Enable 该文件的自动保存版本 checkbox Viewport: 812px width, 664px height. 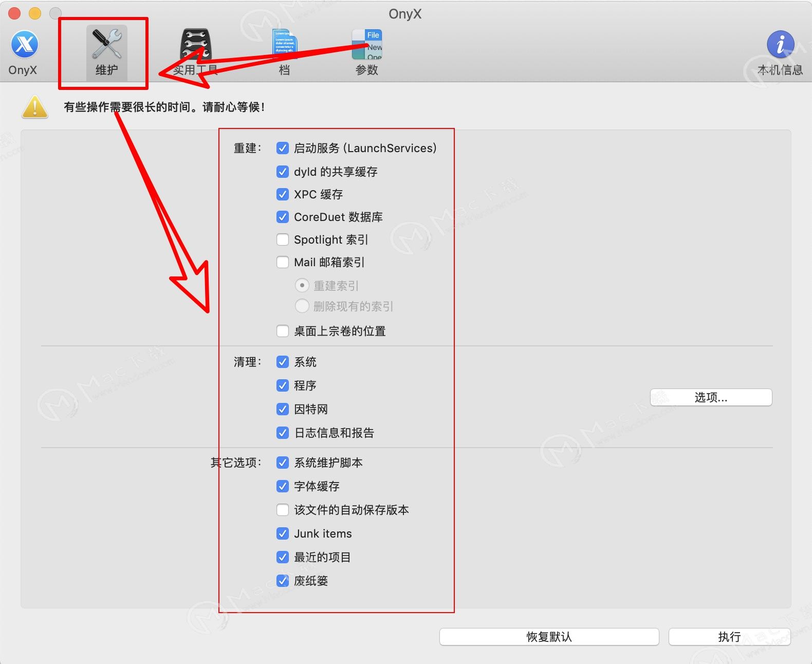[x=283, y=510]
